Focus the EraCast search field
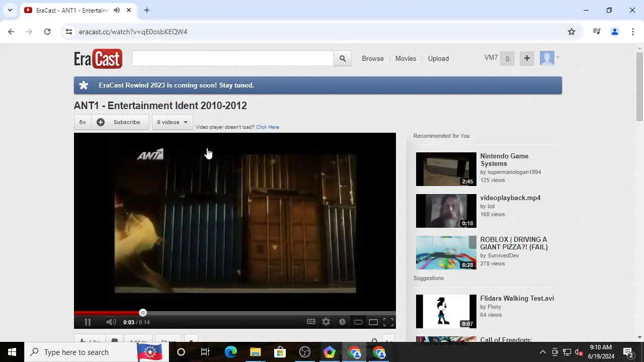The height and width of the screenshot is (362, 644). [x=233, y=58]
